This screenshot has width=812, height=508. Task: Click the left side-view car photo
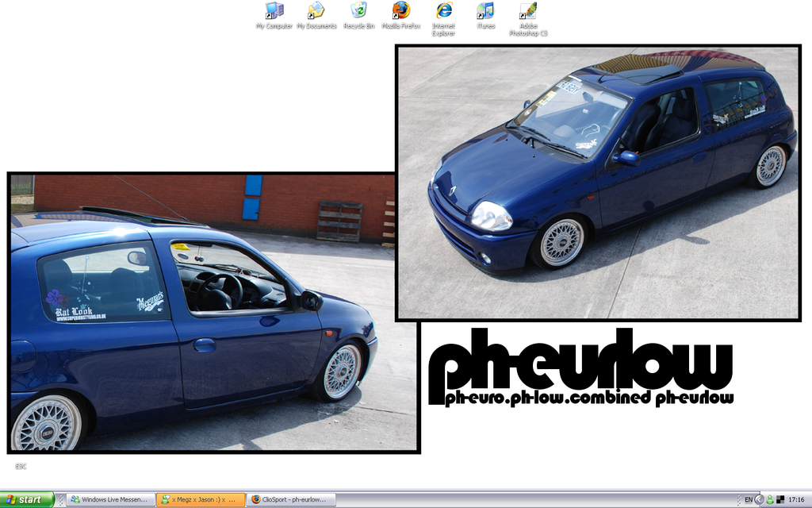(198, 317)
